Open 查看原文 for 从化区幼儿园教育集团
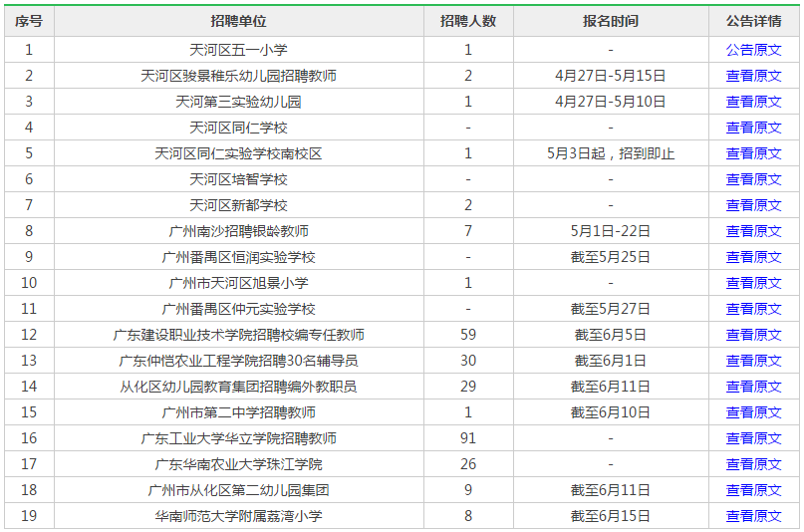The image size is (804, 532). [753, 387]
